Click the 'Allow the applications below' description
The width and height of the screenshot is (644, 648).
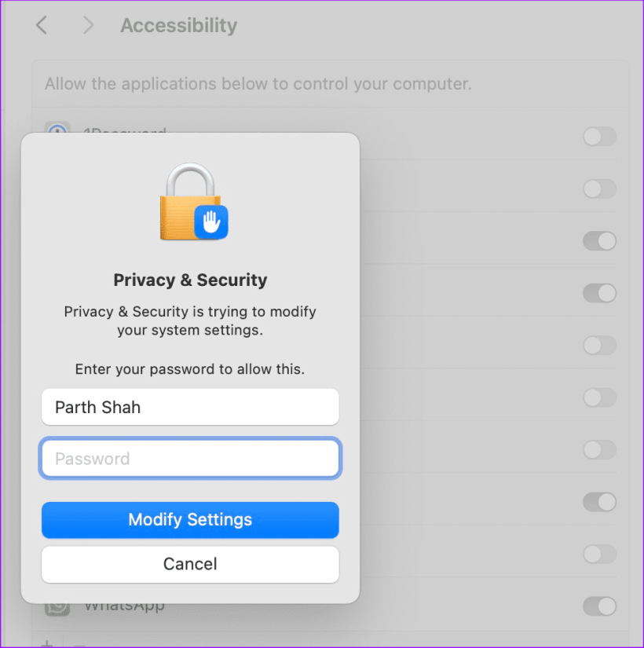click(258, 83)
